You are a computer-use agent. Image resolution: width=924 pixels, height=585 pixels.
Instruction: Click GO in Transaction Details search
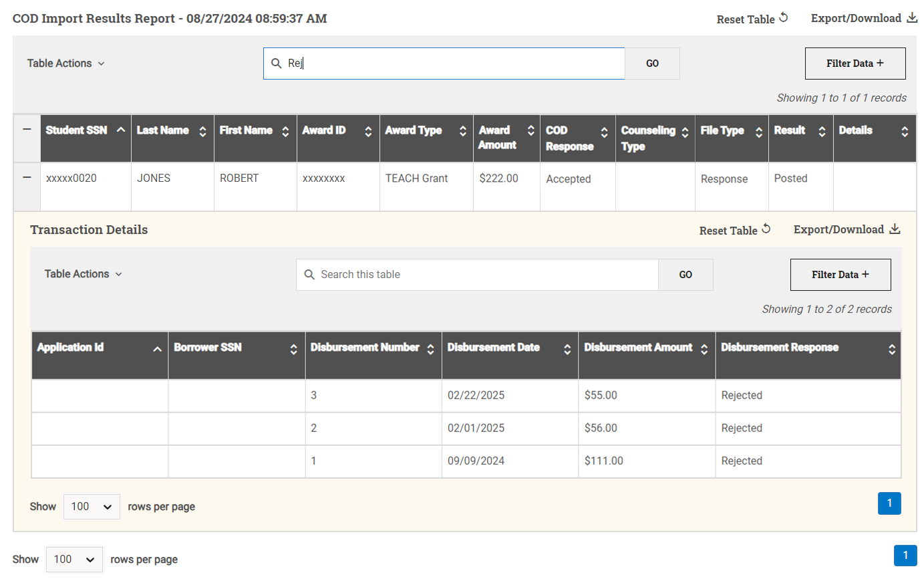(685, 275)
